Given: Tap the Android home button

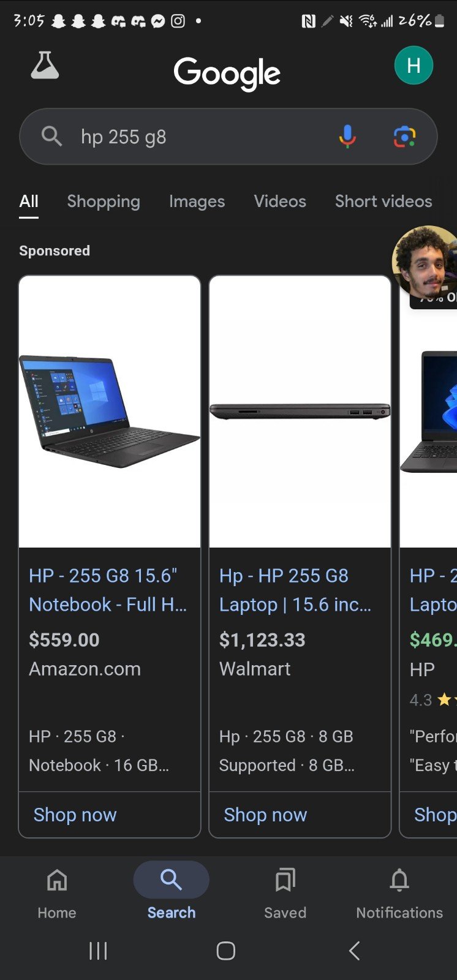Looking at the screenshot, I should click(x=226, y=951).
